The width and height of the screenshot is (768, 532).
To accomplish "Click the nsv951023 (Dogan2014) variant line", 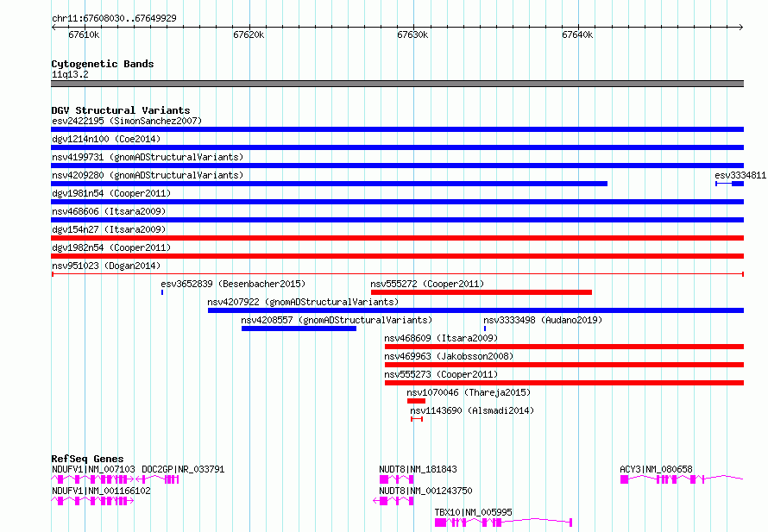I will (397, 274).
